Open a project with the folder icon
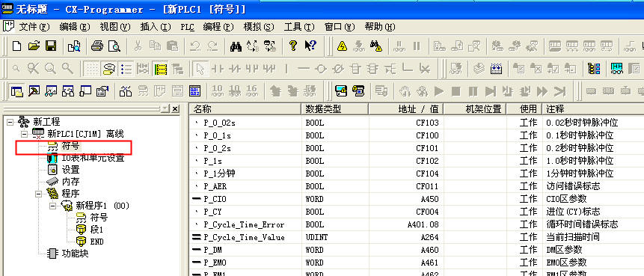The image size is (644, 276). pos(34,46)
